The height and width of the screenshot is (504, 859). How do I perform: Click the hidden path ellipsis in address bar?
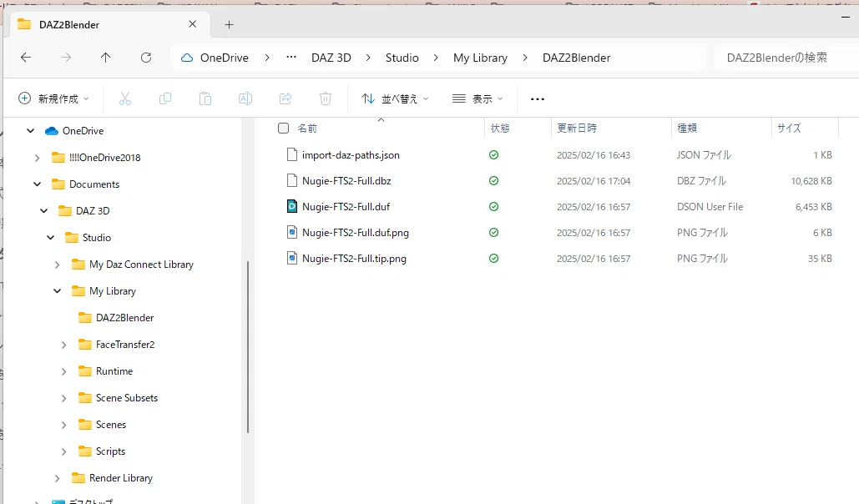click(x=291, y=57)
